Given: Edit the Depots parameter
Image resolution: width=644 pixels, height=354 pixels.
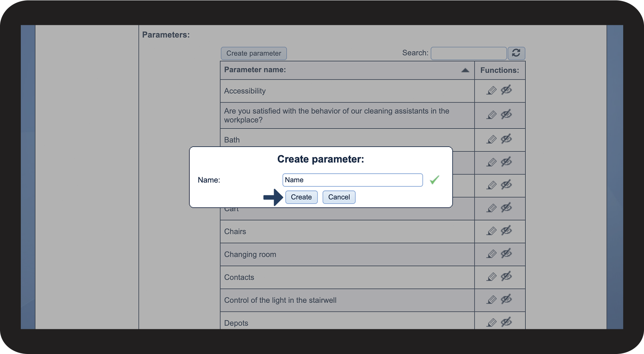Looking at the screenshot, I should (492, 323).
